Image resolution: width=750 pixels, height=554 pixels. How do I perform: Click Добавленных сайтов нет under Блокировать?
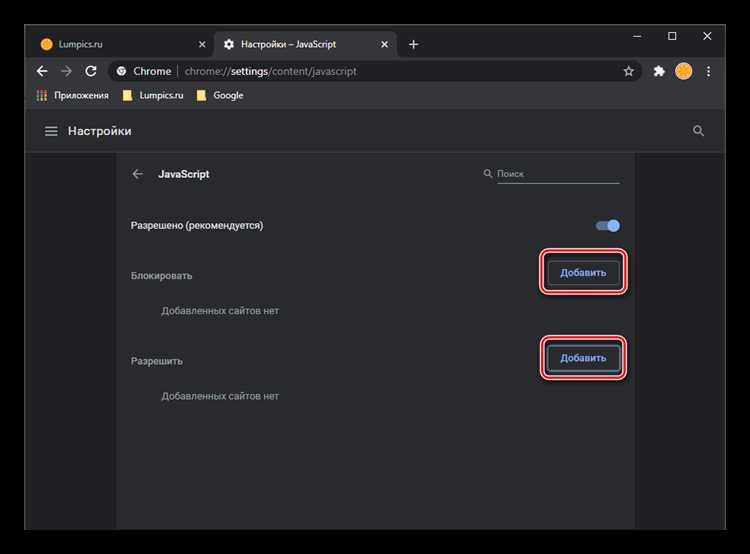tap(220, 311)
